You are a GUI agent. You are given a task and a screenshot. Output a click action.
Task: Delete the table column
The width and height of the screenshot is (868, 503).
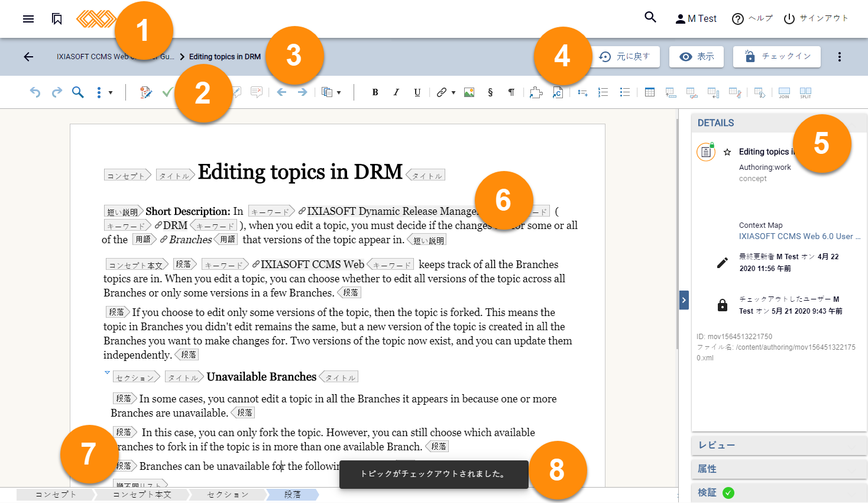pyautogui.click(x=735, y=92)
